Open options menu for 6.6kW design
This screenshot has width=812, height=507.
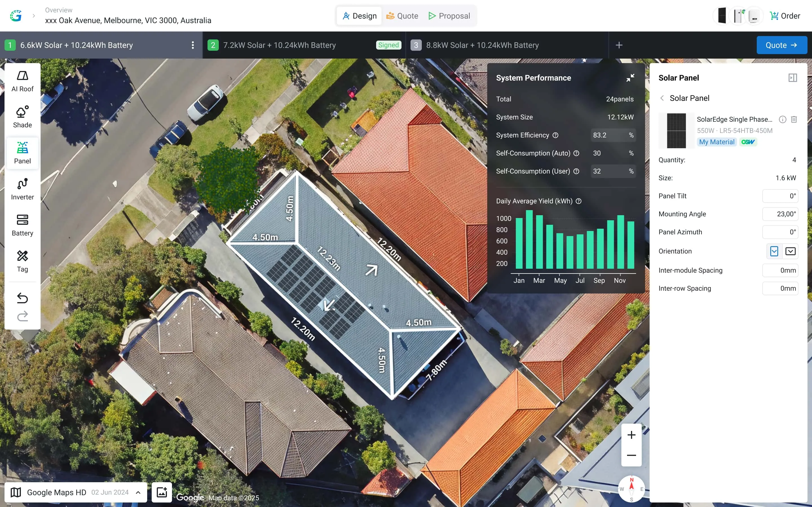pos(193,45)
